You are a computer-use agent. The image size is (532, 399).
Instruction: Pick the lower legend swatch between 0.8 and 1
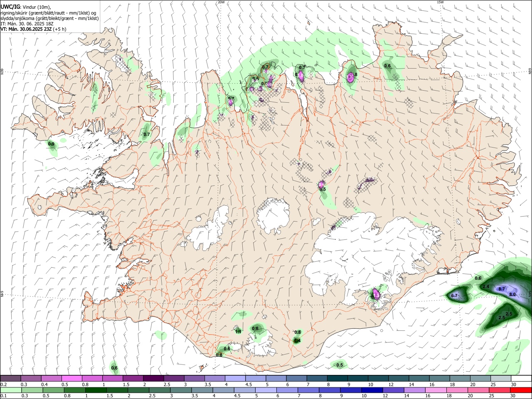click(74, 390)
